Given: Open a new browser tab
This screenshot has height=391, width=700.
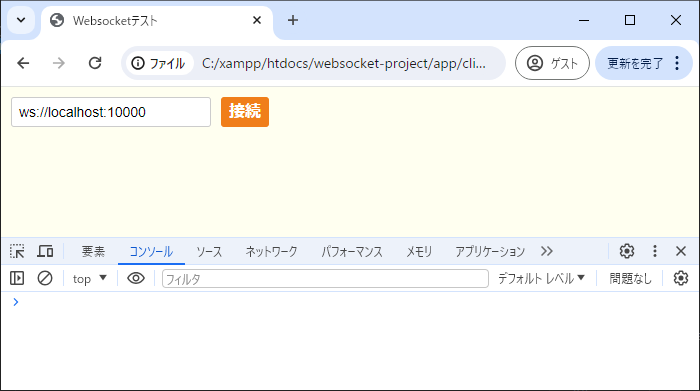Looking at the screenshot, I should pos(293,20).
